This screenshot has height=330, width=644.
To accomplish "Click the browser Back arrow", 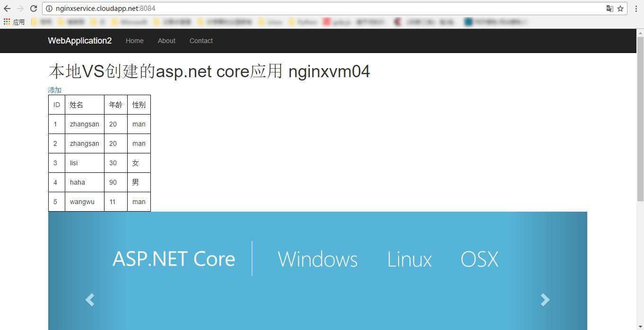I will click(x=7, y=9).
